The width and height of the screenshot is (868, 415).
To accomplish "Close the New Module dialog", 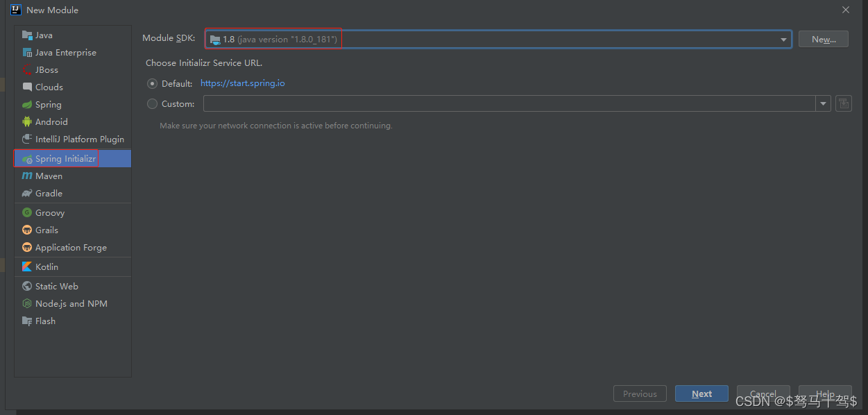I will coord(845,10).
